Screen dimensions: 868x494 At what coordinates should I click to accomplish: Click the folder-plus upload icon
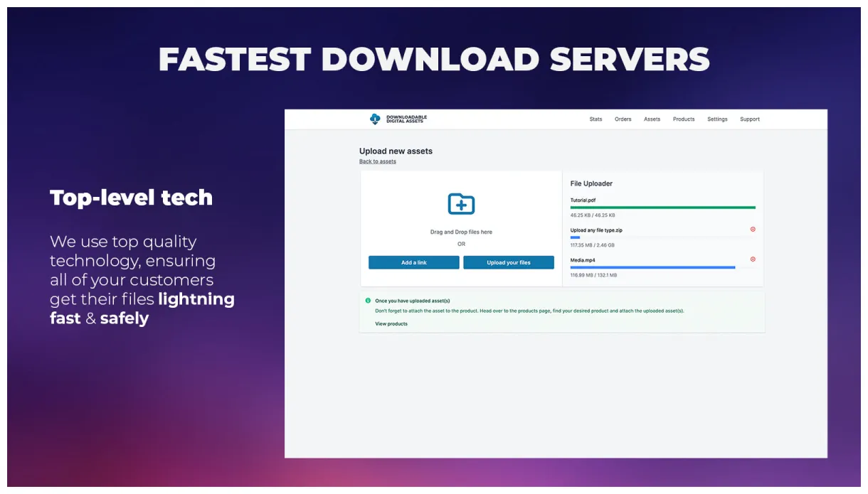tap(461, 204)
